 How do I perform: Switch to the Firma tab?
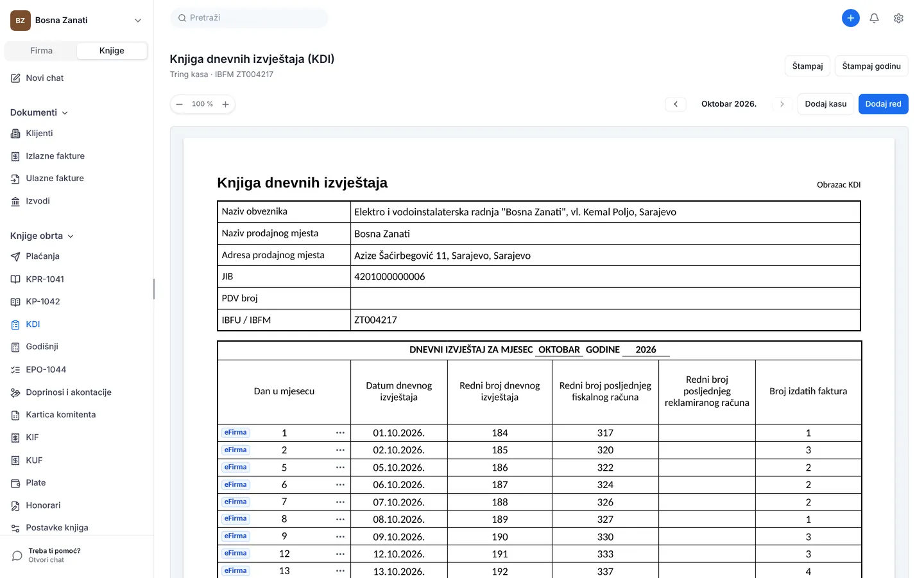[41, 51]
